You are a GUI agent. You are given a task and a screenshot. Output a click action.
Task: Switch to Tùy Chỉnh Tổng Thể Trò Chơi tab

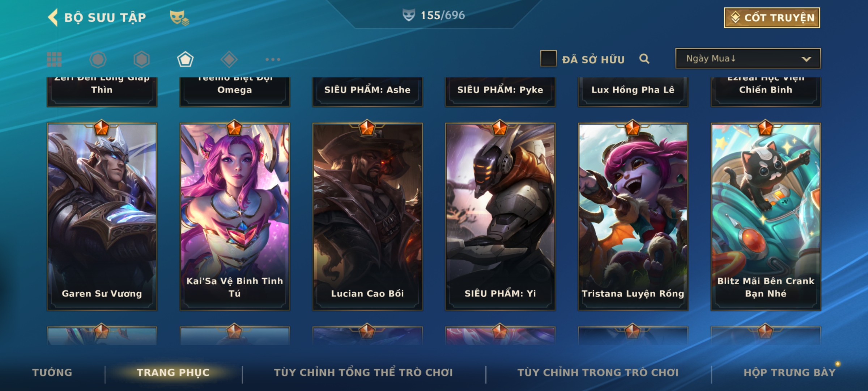coord(363,373)
